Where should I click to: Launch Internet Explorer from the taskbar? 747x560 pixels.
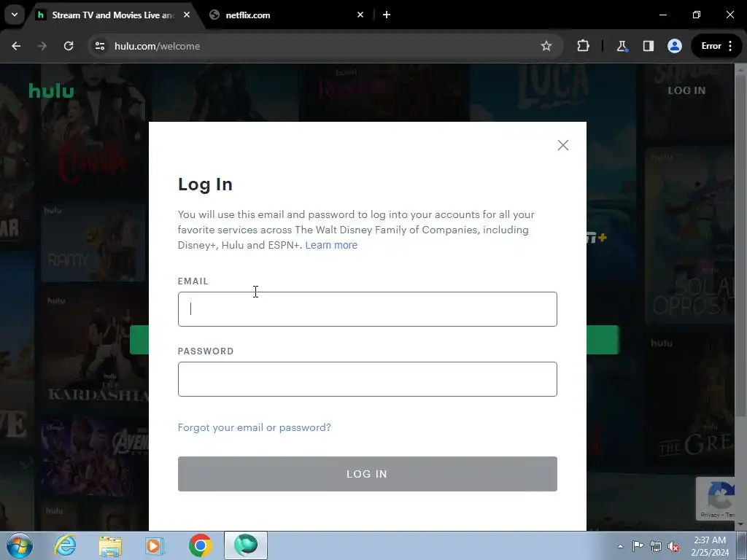(x=65, y=545)
